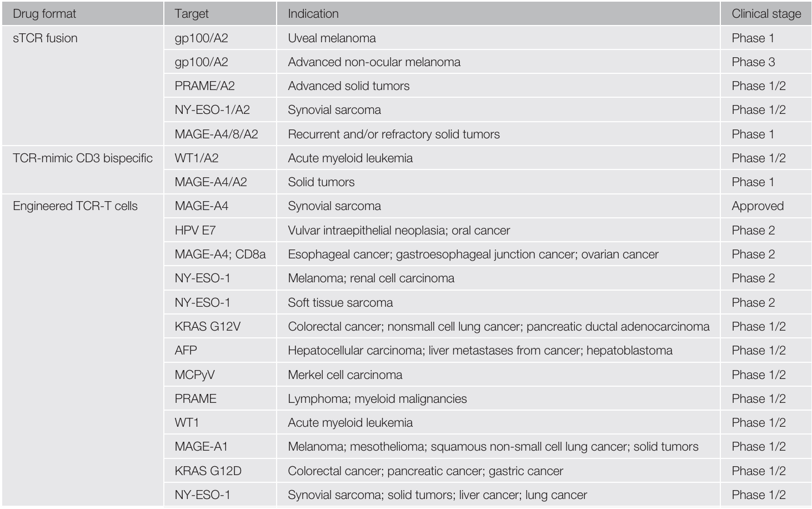Screen dimensions: 812x509
Task: Click the "Uveal melanoma" indication cell
Action: [332, 38]
